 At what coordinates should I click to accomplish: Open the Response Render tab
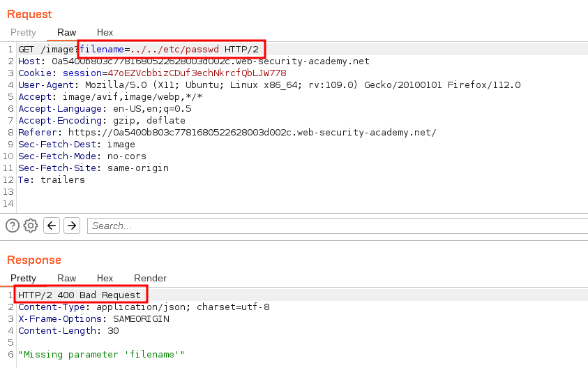point(150,278)
